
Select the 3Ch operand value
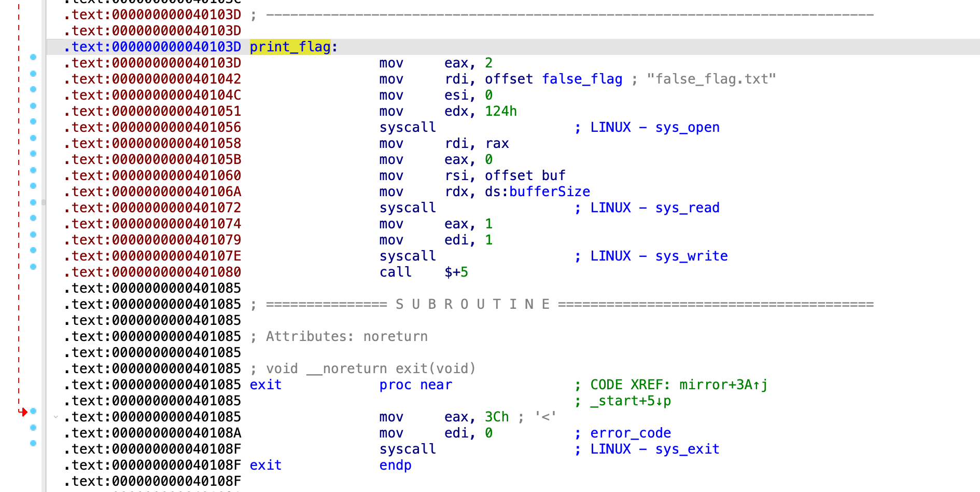pos(497,417)
